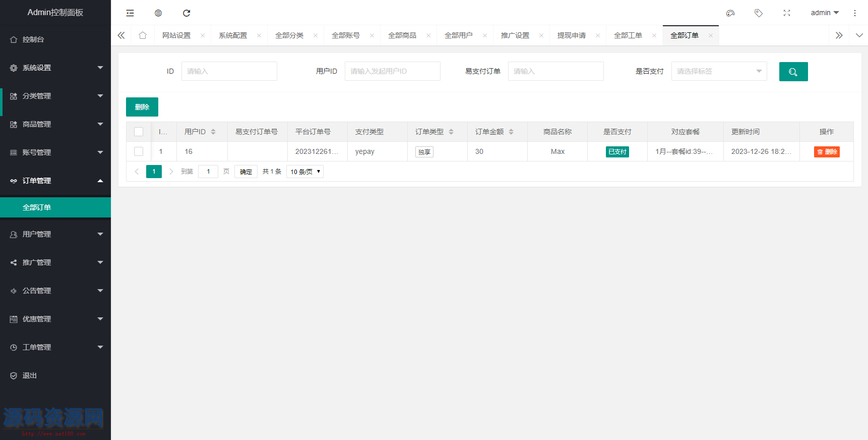Go to next page arrow
Viewport: 868px width, 440px height.
coord(171,172)
